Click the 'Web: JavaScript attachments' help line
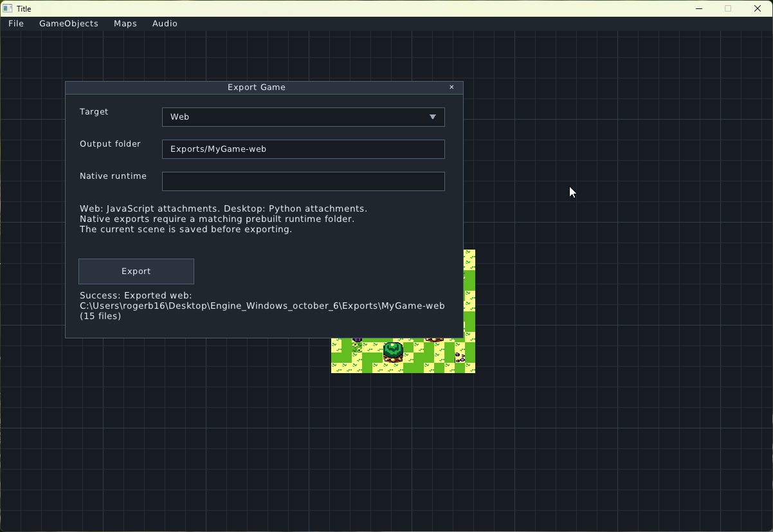This screenshot has width=773, height=532. (x=224, y=209)
